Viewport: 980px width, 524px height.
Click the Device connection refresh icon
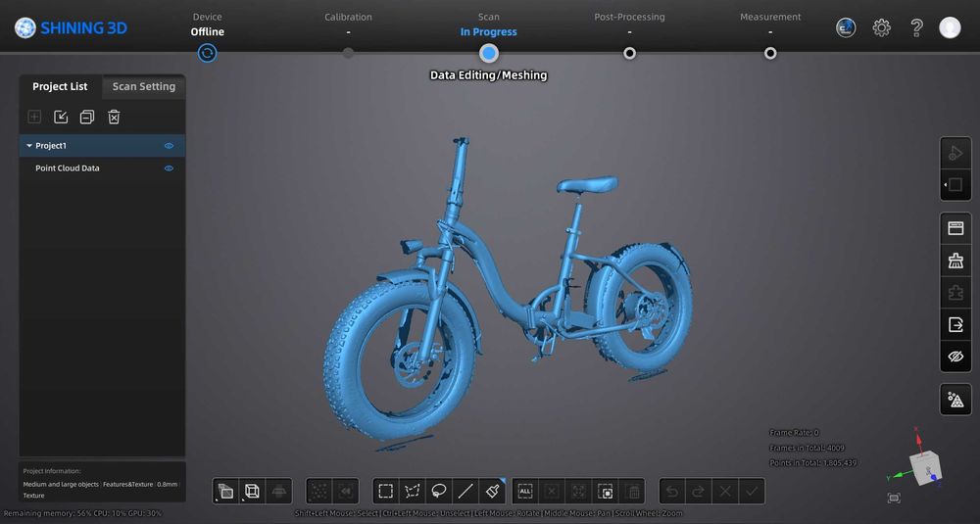click(208, 53)
